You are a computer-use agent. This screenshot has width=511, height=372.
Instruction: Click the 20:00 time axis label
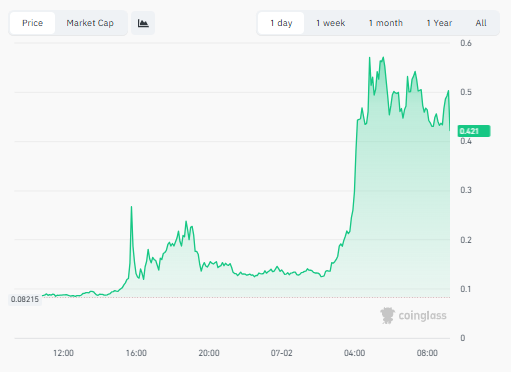[209, 353]
